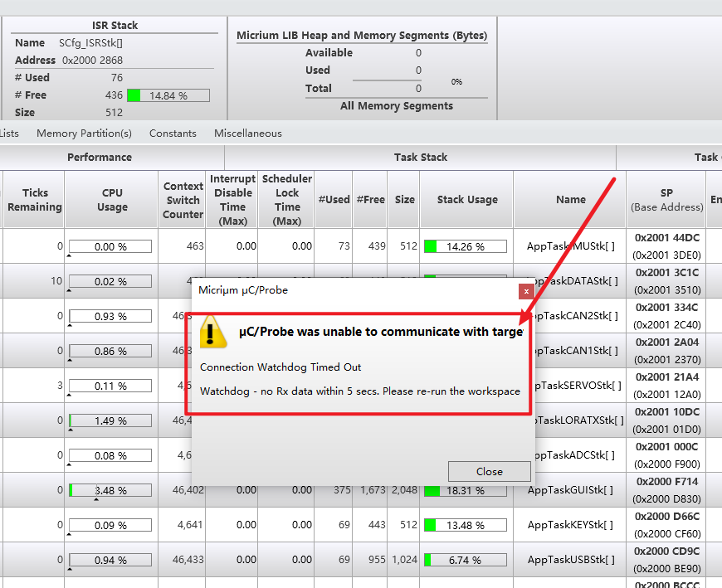Click the CPU Usage column header
Viewport: 722px width, 588px height.
[x=112, y=200]
